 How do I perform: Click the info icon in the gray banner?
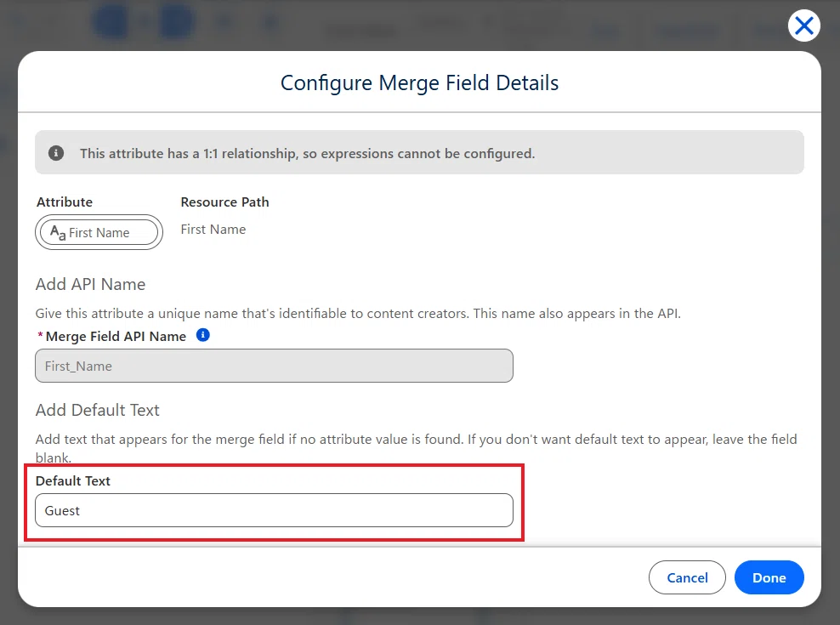click(56, 153)
